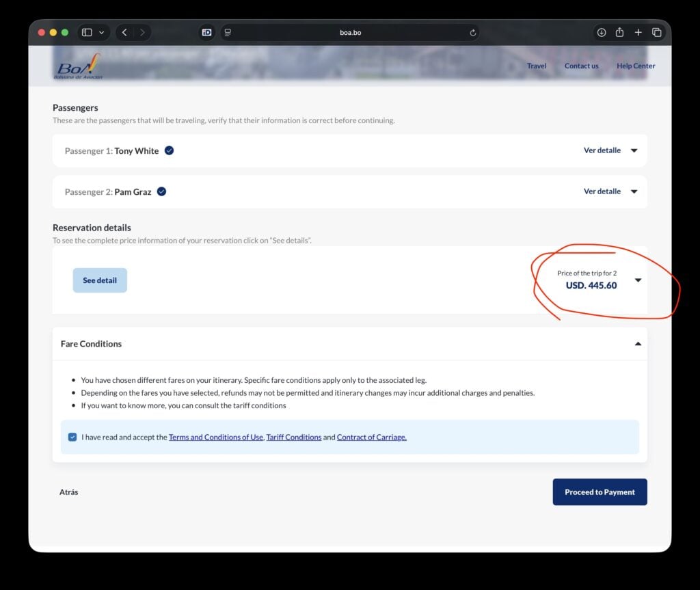
Task: Click the page reader icon in the address bar
Action: pos(228,32)
